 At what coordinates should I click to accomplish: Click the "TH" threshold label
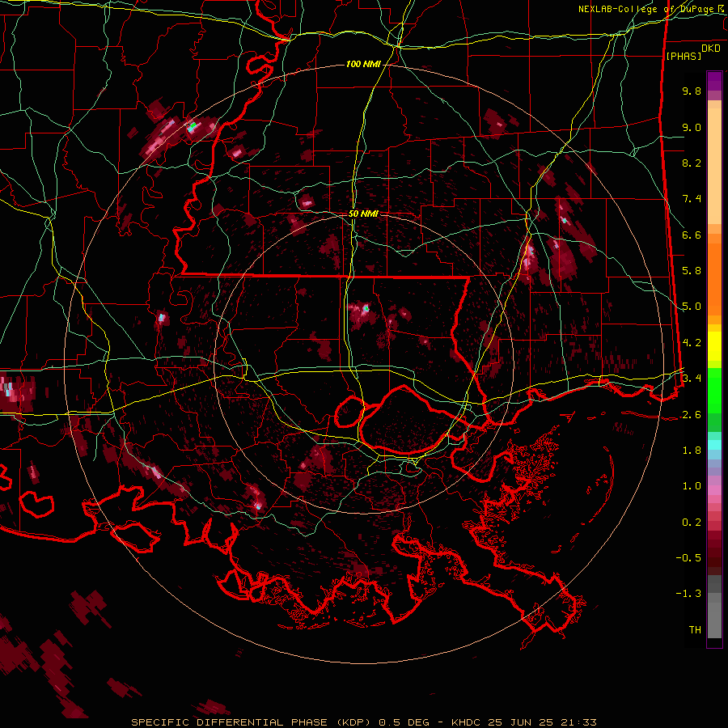tap(695, 630)
